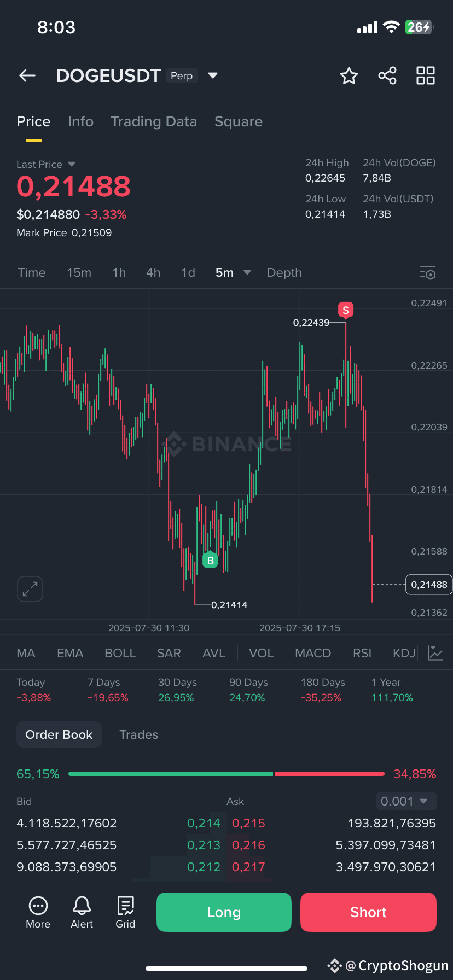Viewport: 453px width, 980px height.
Task: Toggle the KDJ indicator
Action: pos(404,653)
